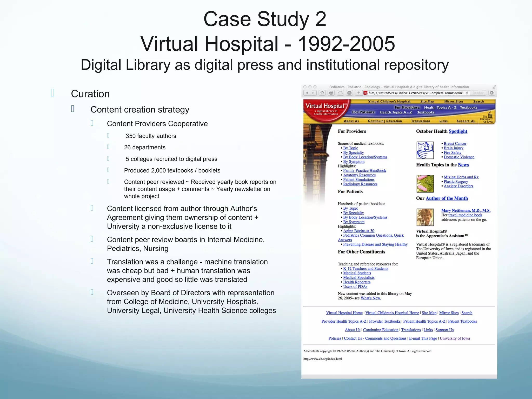This screenshot has width=532, height=399.
Task: Open Mirror Sites in the top banner
Action: click(x=454, y=102)
